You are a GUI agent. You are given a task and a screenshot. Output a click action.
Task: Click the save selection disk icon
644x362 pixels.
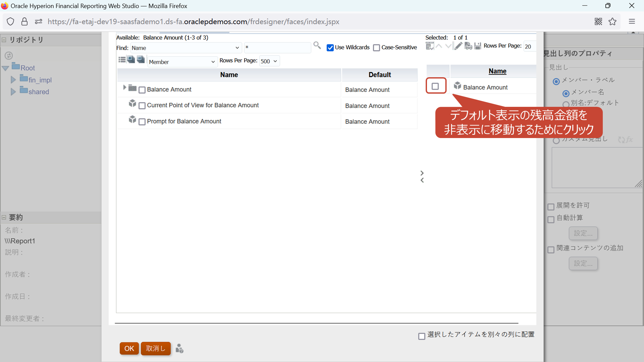478,46
